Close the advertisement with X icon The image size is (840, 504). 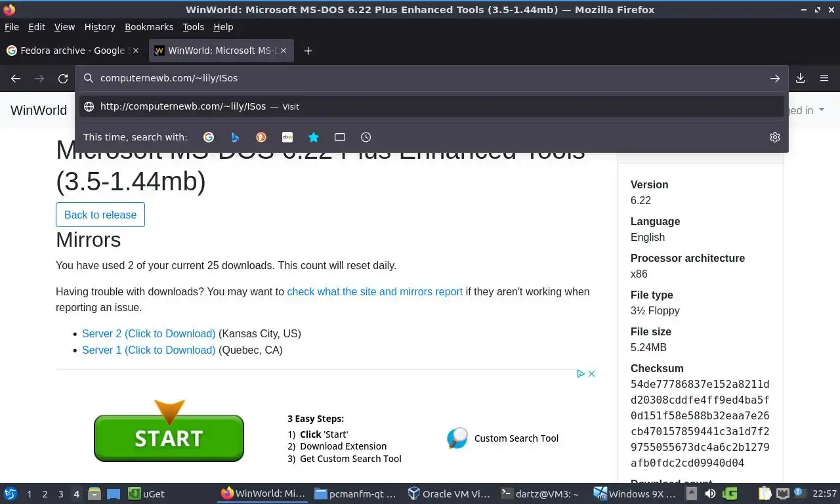coord(591,373)
